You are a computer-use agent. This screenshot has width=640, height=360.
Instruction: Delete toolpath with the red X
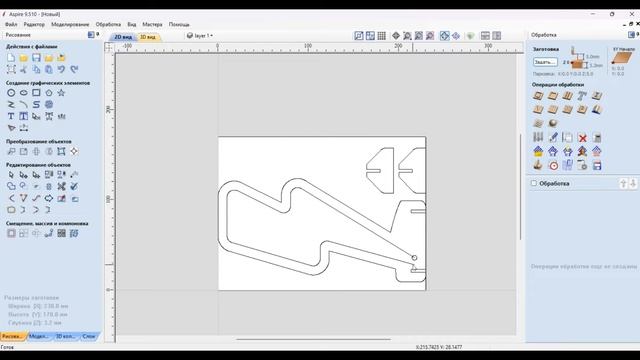[x=582, y=138]
